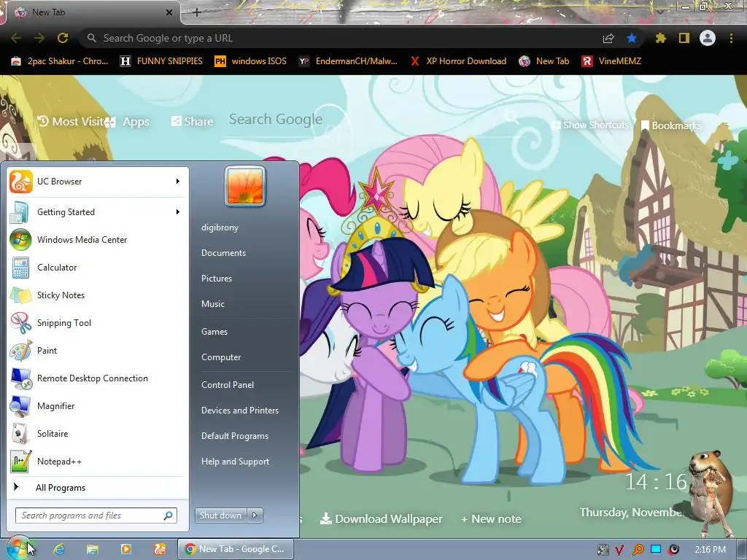
Task: Toggle Chrome side panel
Action: tap(684, 38)
